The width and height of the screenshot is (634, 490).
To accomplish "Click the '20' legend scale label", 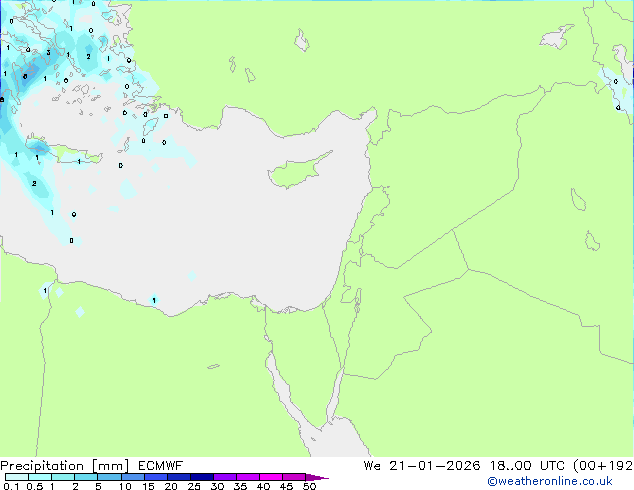I will tap(171, 486).
